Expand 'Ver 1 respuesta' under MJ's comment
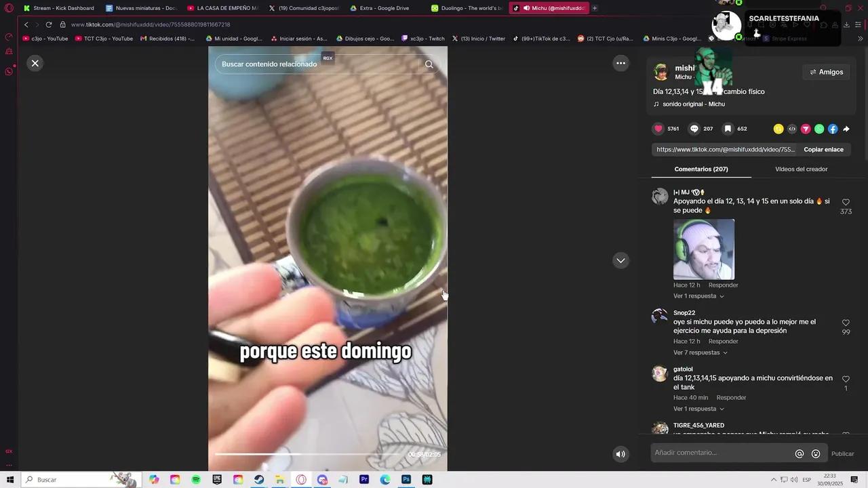This screenshot has height=488, width=868. [698, 296]
